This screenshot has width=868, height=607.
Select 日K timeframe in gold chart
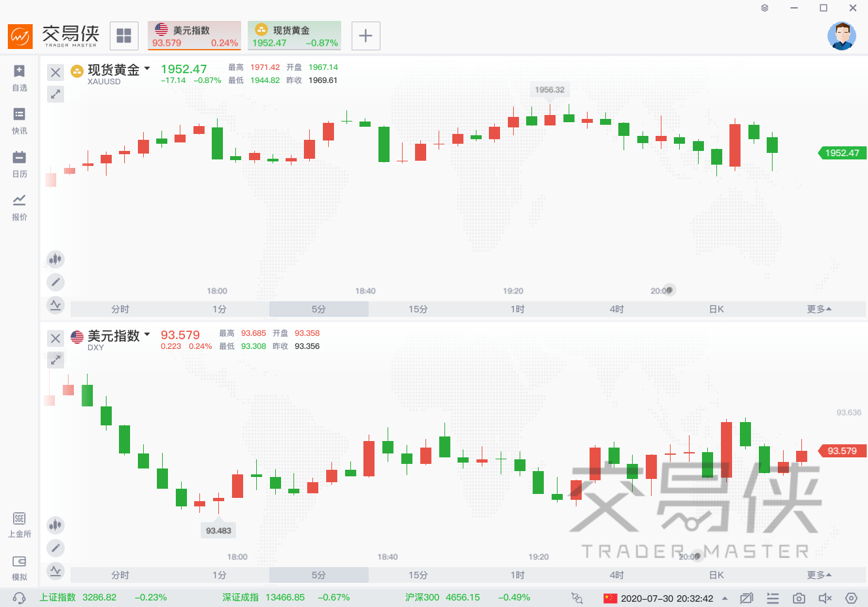coord(716,309)
